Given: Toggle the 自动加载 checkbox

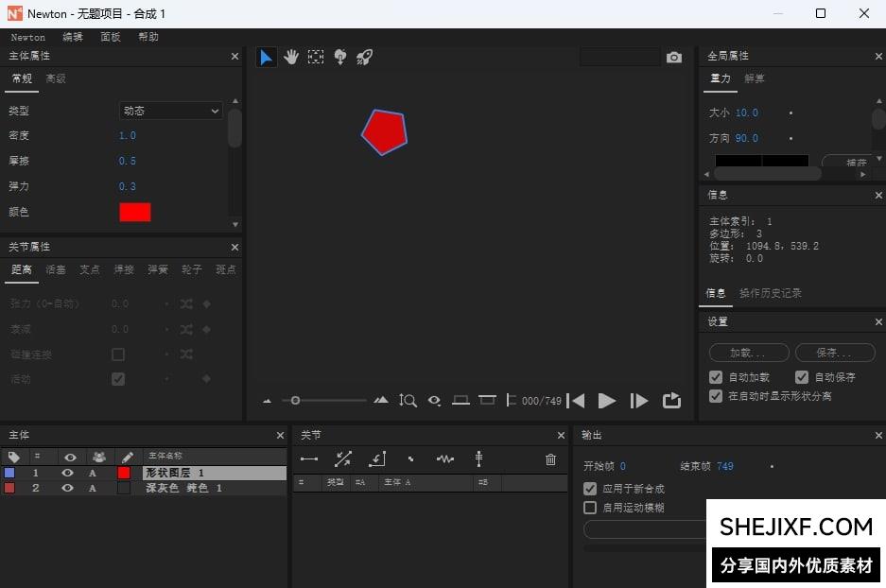Looking at the screenshot, I should [x=716, y=377].
